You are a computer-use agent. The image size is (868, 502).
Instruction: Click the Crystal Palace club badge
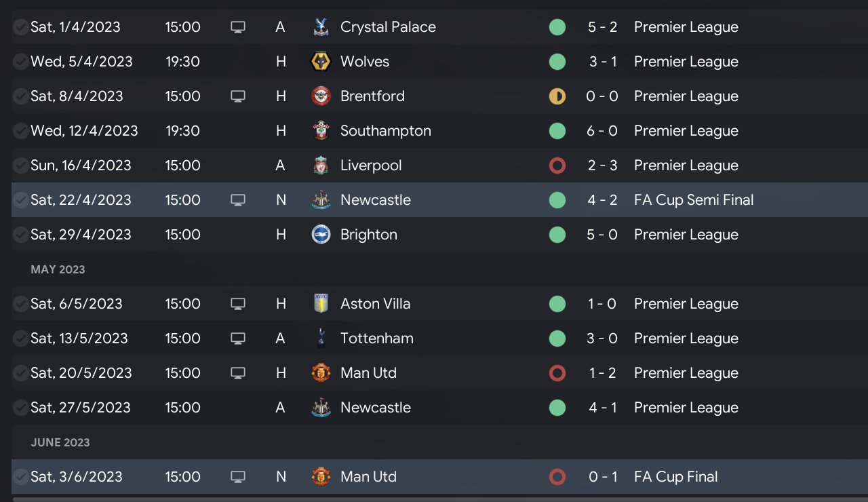pyautogui.click(x=321, y=27)
